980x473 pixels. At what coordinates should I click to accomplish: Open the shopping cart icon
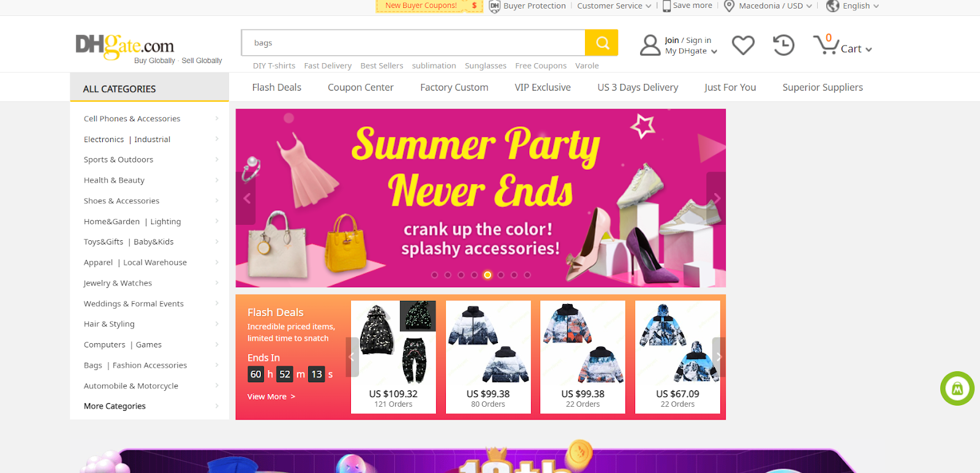coord(825,45)
